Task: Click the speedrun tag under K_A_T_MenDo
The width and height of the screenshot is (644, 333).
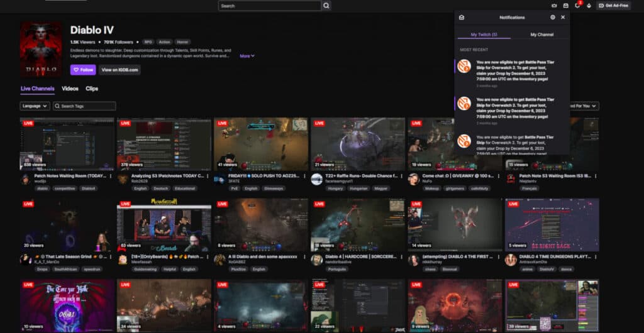Action: tap(92, 270)
